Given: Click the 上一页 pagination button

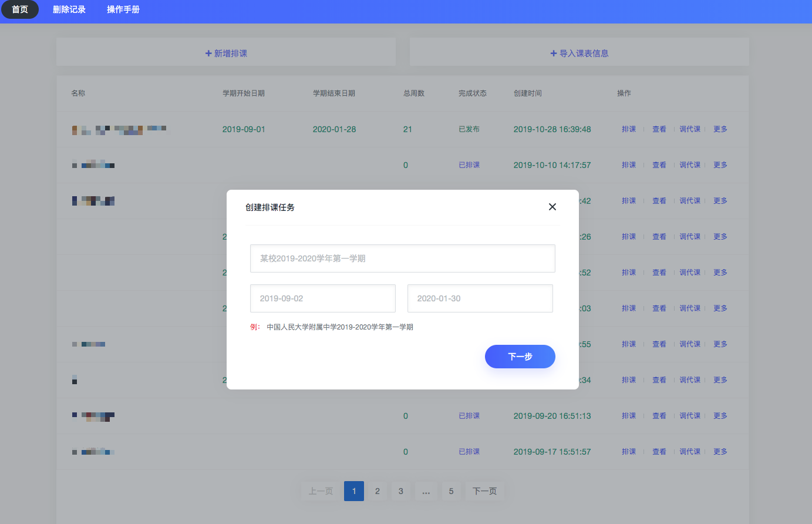Looking at the screenshot, I should [321, 491].
